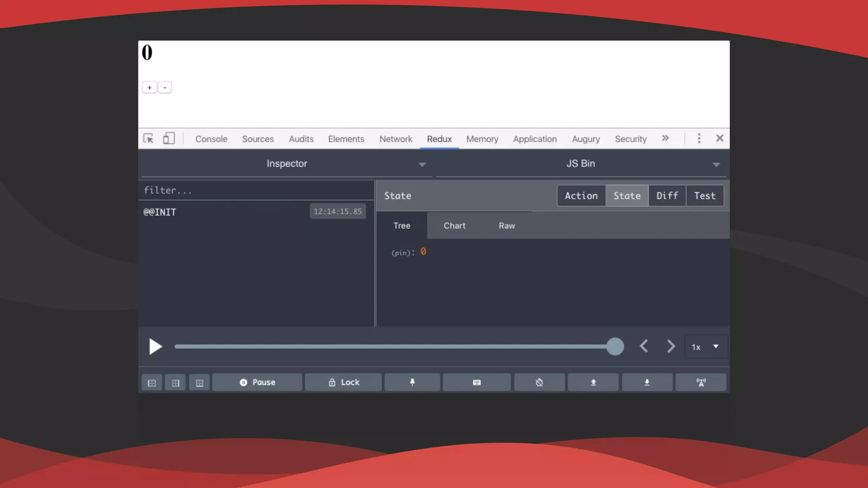Click the persist pin icon button
The height and width of the screenshot is (488, 868).
tap(412, 383)
